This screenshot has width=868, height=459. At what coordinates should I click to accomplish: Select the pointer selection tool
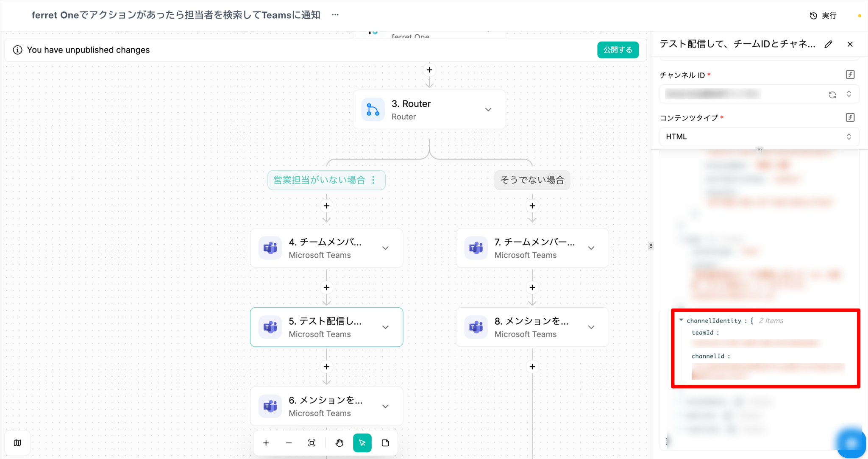(362, 443)
